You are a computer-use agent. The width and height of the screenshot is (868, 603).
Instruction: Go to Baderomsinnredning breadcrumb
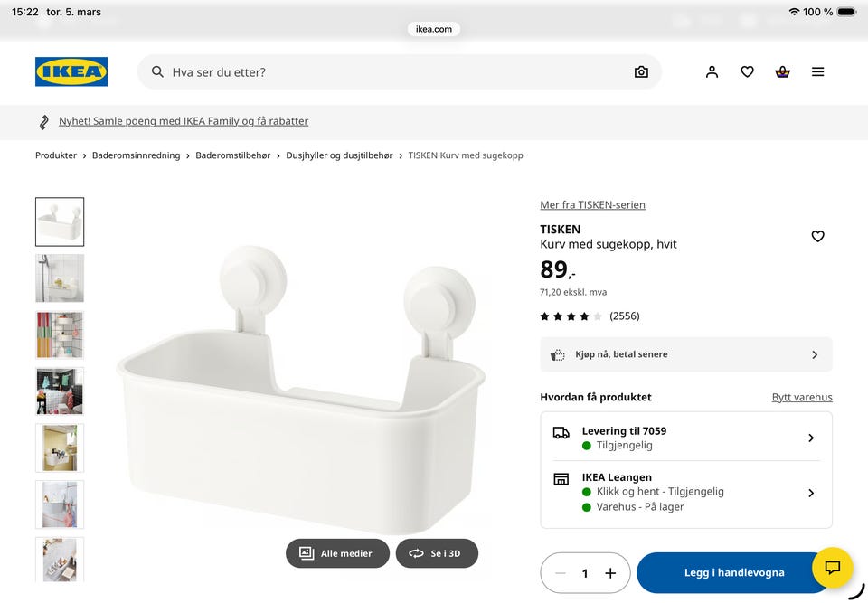136,155
